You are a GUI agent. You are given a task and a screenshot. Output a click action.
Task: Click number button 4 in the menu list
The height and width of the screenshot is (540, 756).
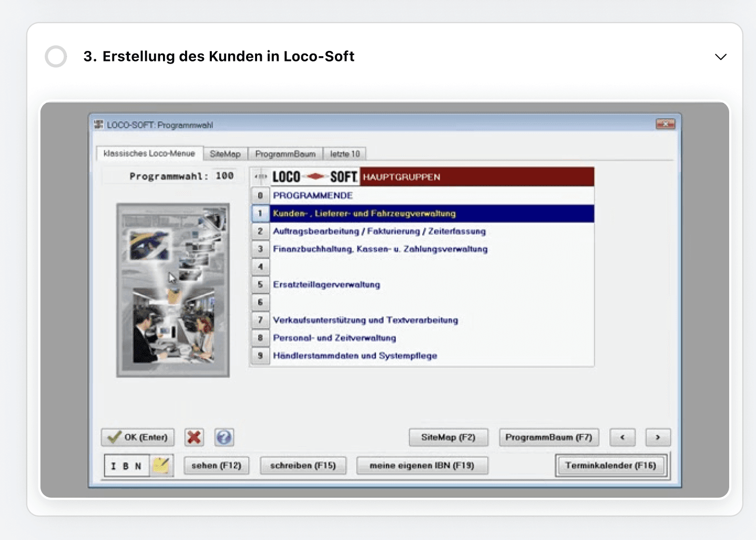tap(260, 267)
